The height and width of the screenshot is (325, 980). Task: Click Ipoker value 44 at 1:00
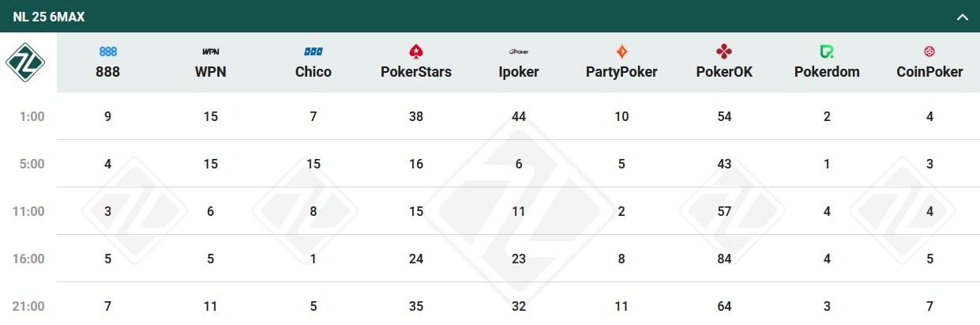coord(519,117)
